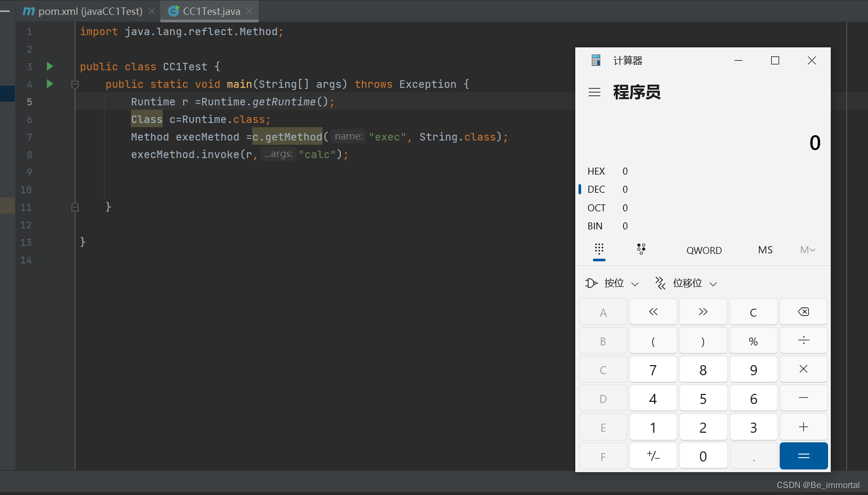Switch to the pom.xml (javaCC1Test) tab

(x=84, y=11)
